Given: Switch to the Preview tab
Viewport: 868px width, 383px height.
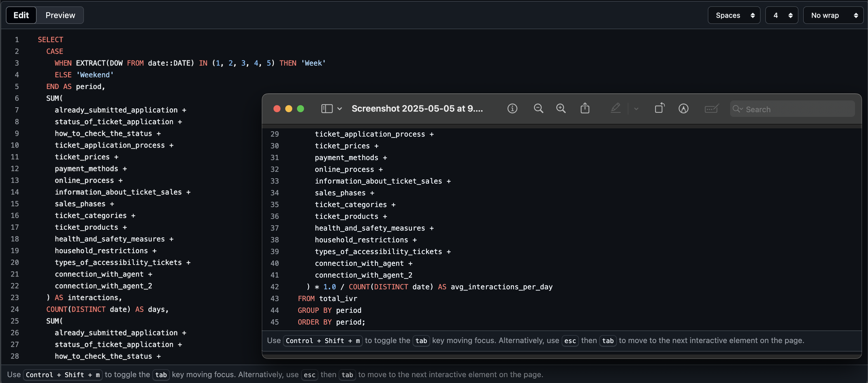Looking at the screenshot, I should pos(60,15).
